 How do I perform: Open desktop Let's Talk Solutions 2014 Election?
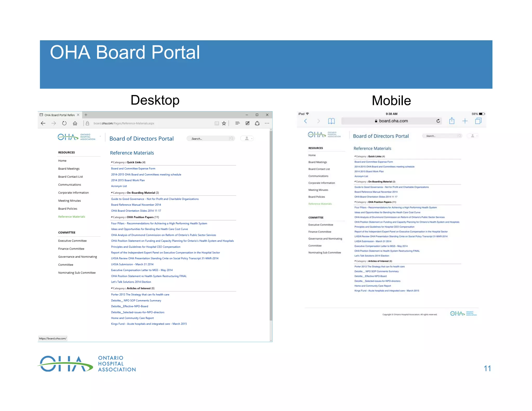(131, 282)
